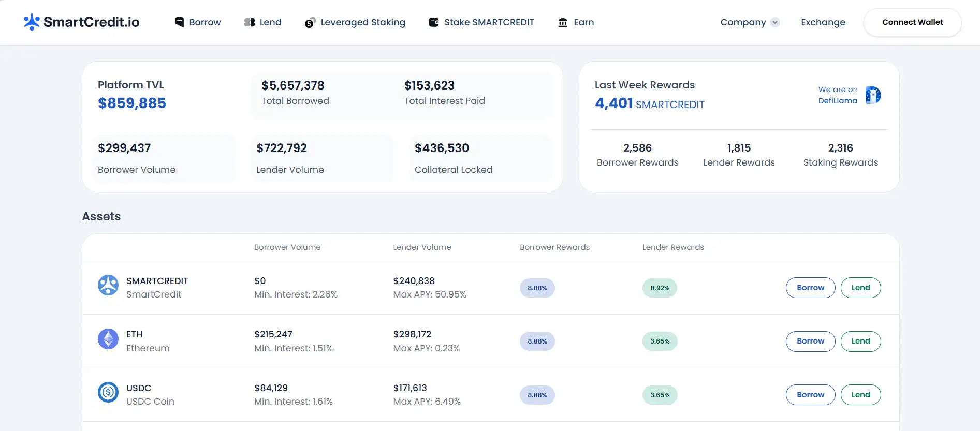The image size is (980, 431).
Task: Click the SmartCredit.io star logo icon
Action: tap(32, 22)
